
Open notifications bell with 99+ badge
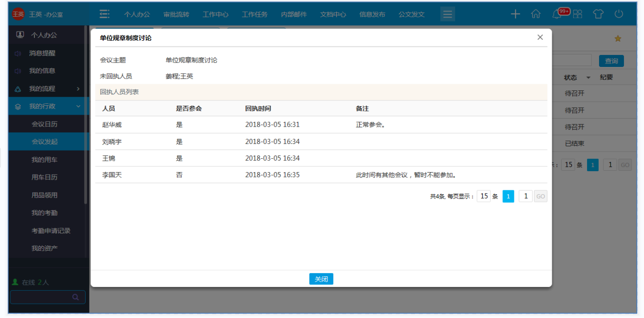[x=557, y=14]
